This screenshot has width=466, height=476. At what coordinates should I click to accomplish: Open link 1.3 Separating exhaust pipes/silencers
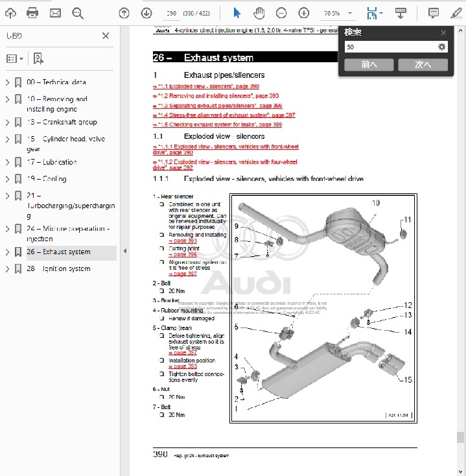click(218, 106)
